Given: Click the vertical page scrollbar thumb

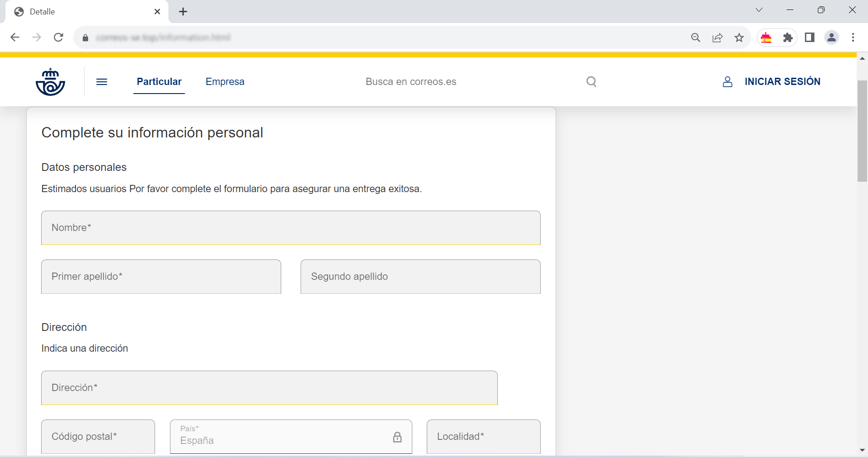Looking at the screenshot, I should [862, 131].
